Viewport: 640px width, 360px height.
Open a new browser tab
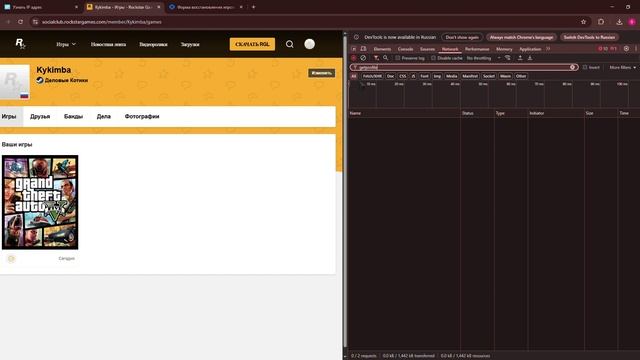253,7
